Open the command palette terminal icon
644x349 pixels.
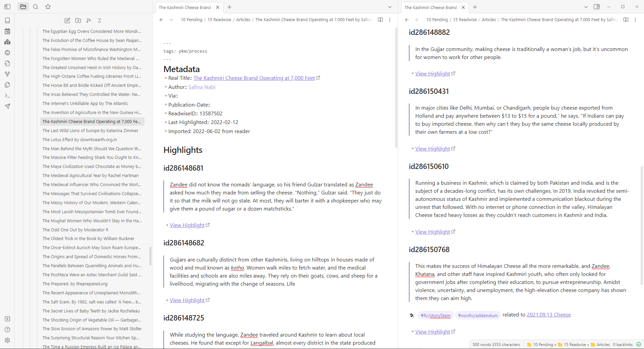click(7, 96)
